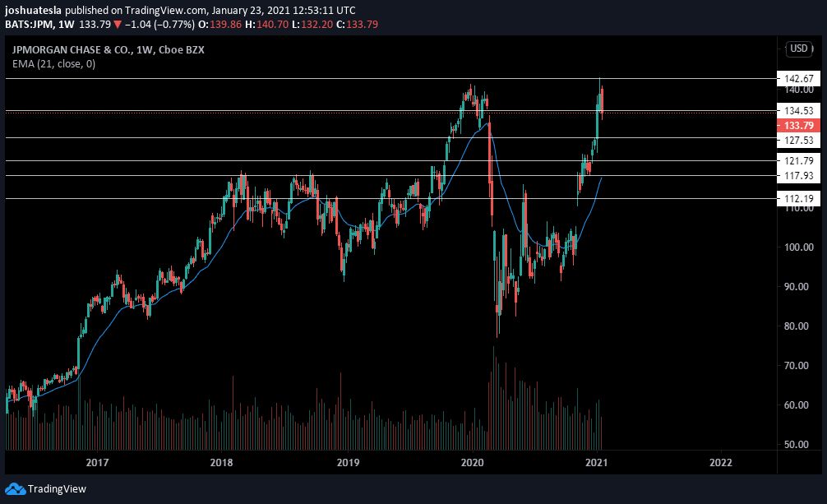The width and height of the screenshot is (827, 504).
Task: Click the 100.00 price axis label
Action: [798, 247]
